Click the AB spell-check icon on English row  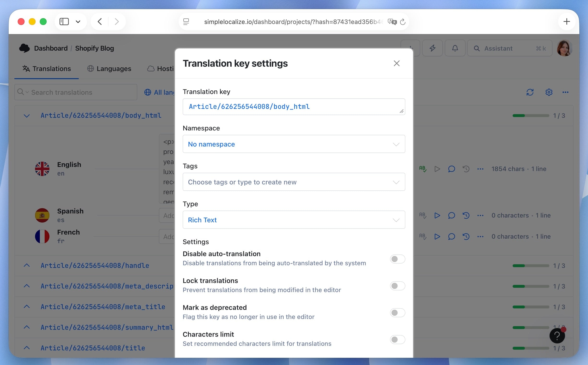(x=423, y=169)
